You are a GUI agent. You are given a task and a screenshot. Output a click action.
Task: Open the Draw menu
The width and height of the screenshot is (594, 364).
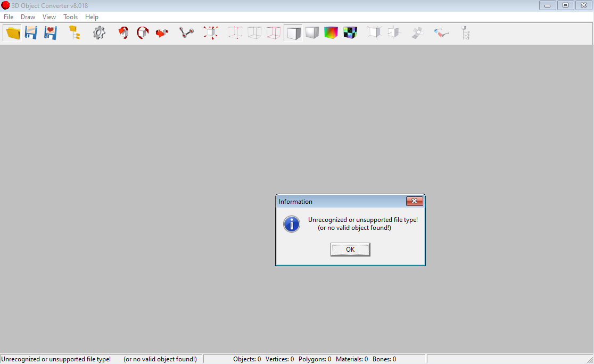pyautogui.click(x=28, y=17)
